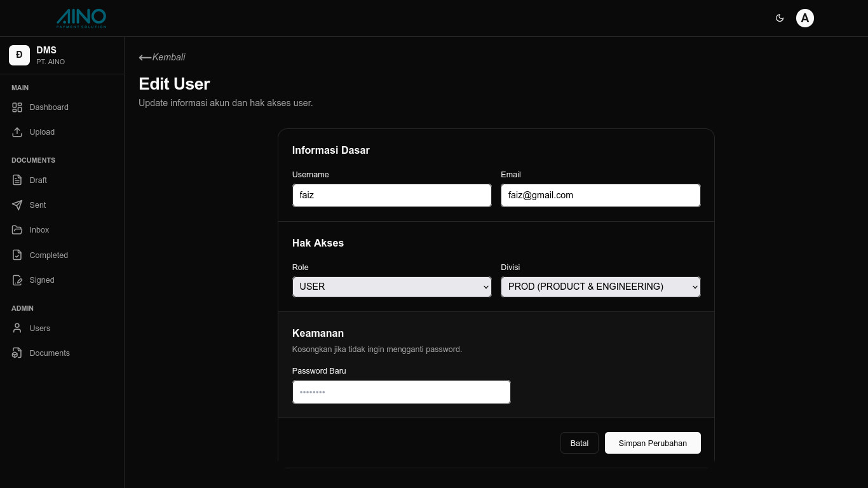Image resolution: width=868 pixels, height=488 pixels.
Task: Open the user avatar menu
Action: click(804, 18)
